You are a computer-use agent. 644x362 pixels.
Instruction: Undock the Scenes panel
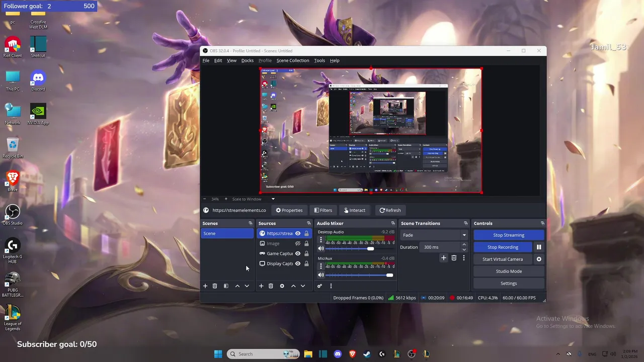point(250,223)
